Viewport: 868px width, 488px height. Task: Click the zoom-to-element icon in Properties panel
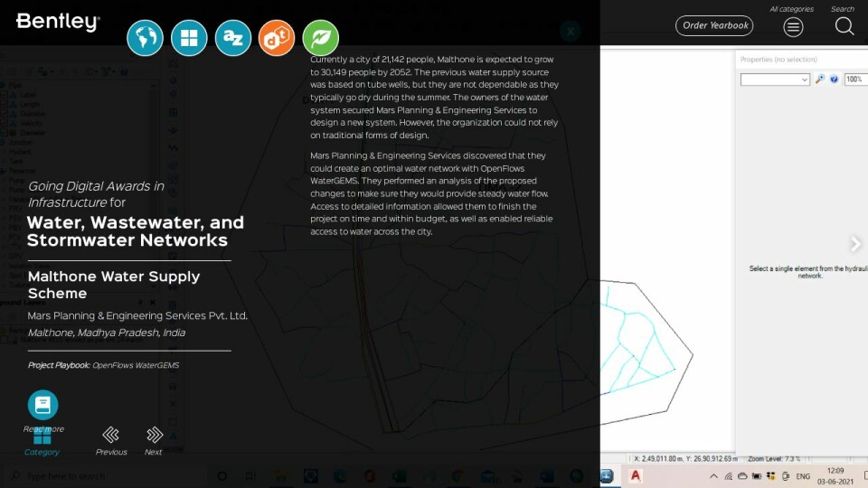click(820, 80)
